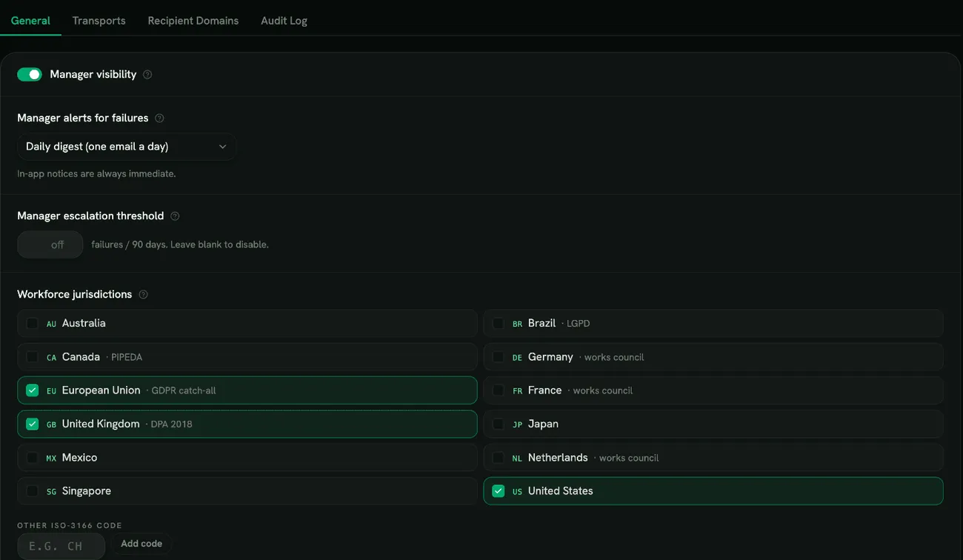Viewport: 963px width, 560px height.
Task: Switch to the General tab
Action: point(30,21)
